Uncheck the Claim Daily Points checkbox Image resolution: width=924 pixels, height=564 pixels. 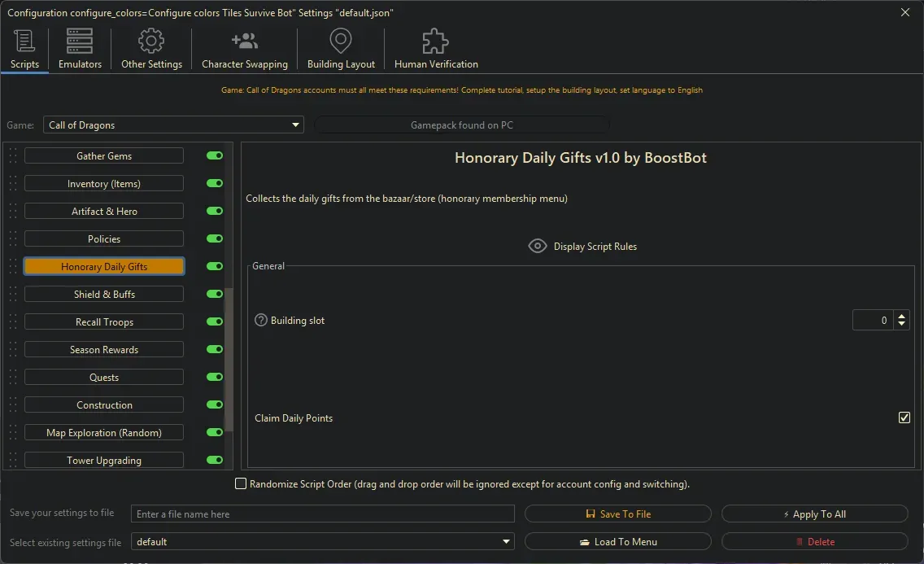[x=904, y=418]
